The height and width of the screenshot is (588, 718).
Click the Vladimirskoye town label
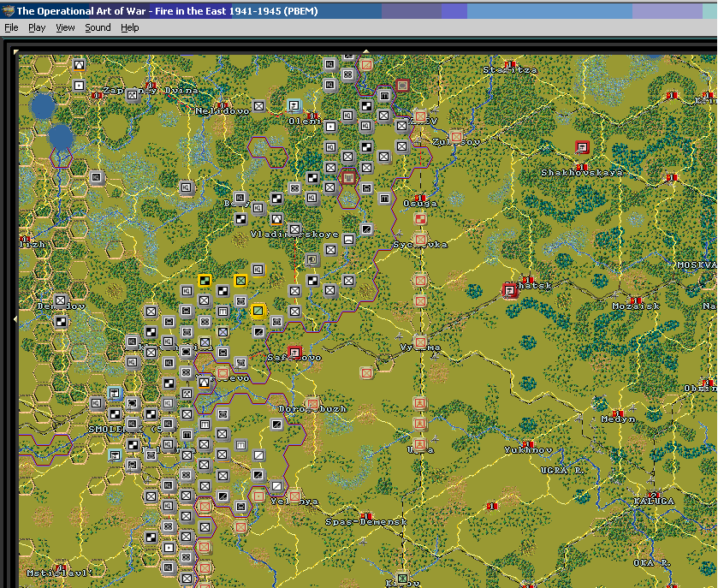click(x=294, y=235)
